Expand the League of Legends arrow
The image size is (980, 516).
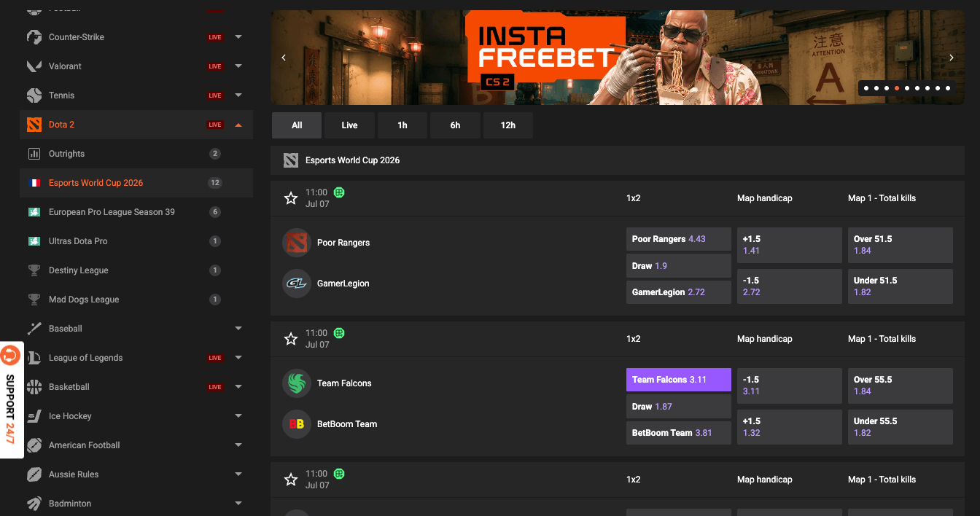coord(238,358)
